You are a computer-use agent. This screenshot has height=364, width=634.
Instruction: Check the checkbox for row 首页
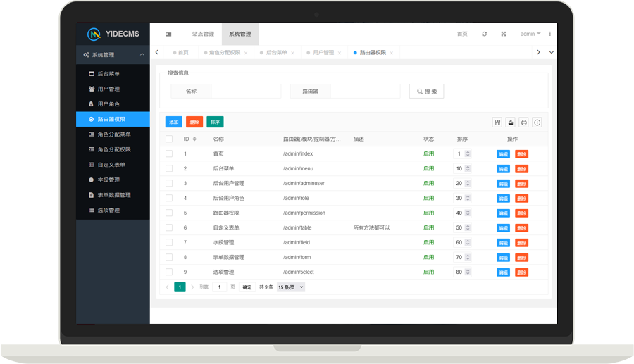pyautogui.click(x=169, y=153)
